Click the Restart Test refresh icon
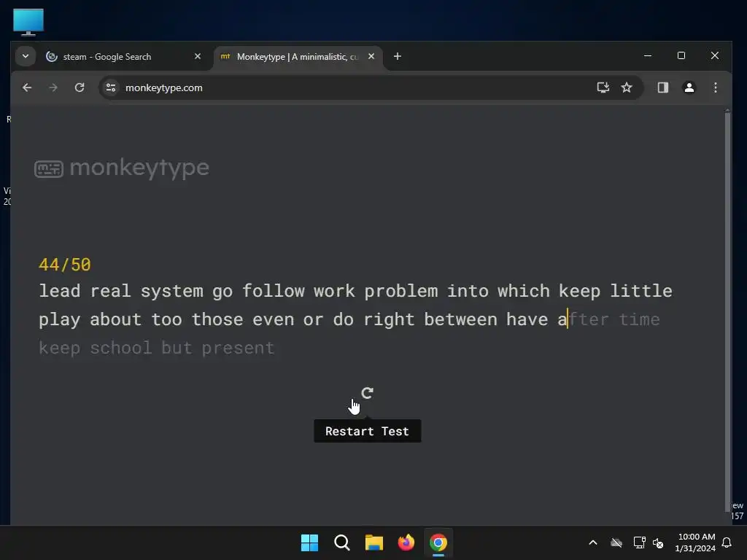 tap(367, 393)
